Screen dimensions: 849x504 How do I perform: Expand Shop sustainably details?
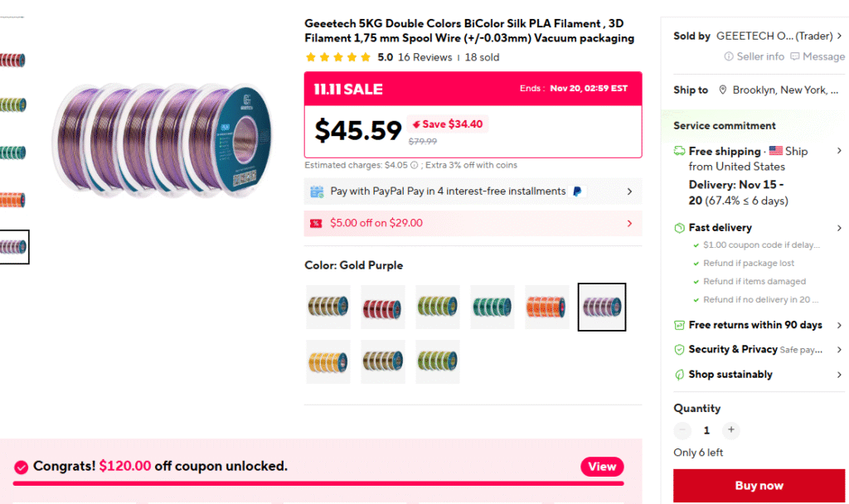pyautogui.click(x=840, y=375)
